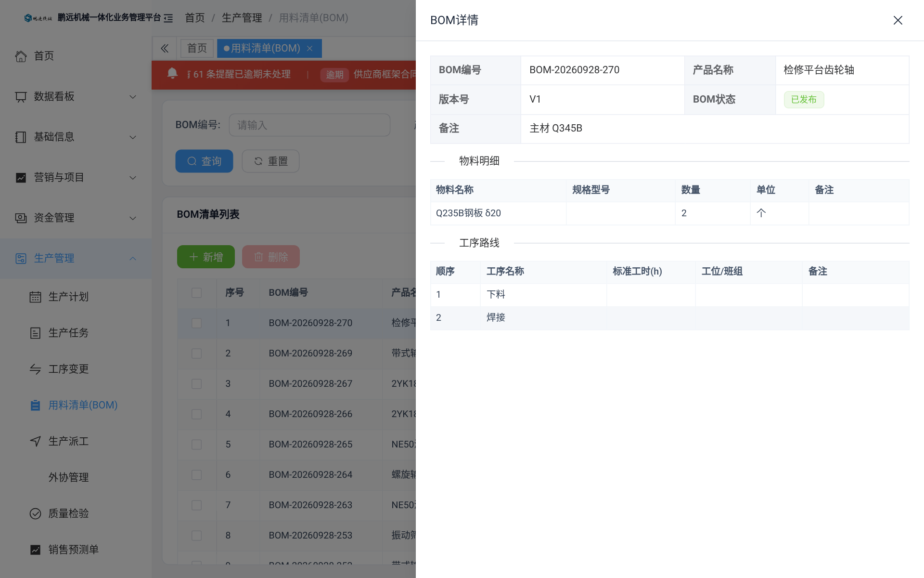
Task: Check the row for BOM-20260928-265
Action: point(196,445)
